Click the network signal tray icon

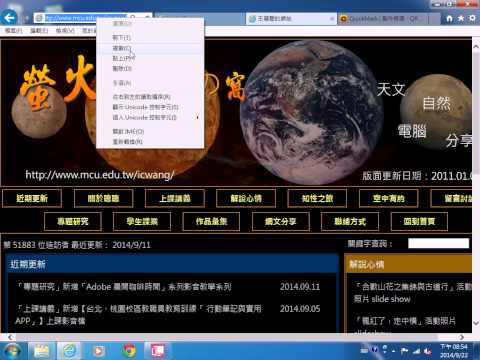pyautogui.click(x=416, y=351)
